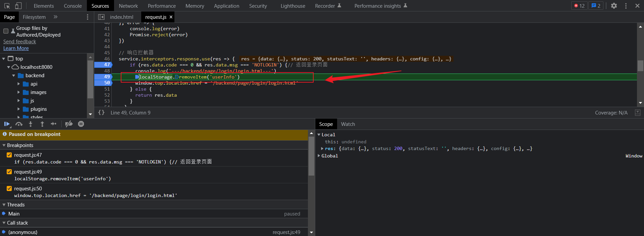Open the Performance tab
Screen dimensions: 644x236
coord(162,6)
